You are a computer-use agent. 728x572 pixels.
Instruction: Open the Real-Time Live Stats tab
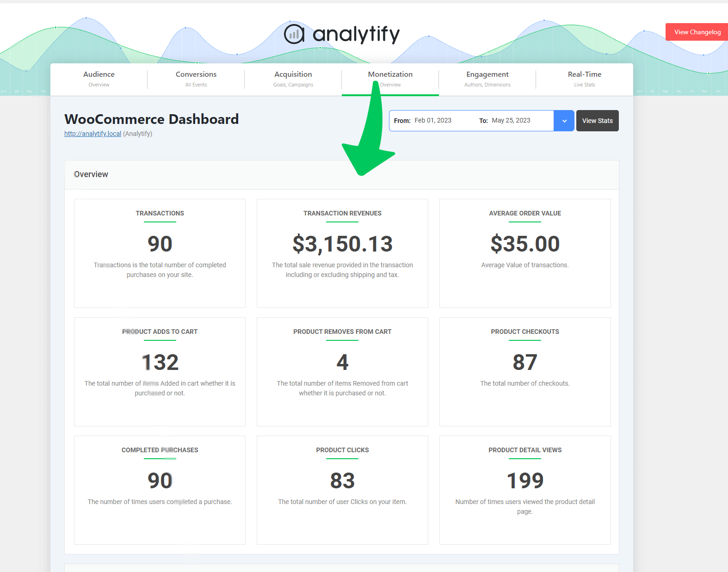click(x=585, y=79)
